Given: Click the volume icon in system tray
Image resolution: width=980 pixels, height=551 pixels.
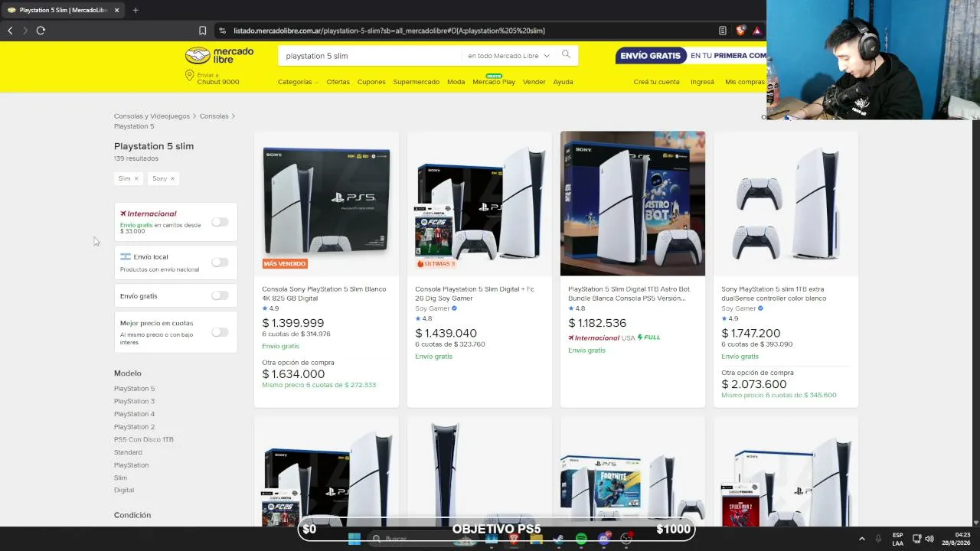Looking at the screenshot, I should point(930,539).
